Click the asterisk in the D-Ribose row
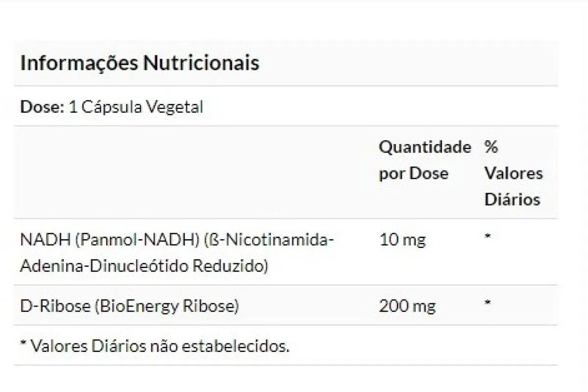Viewport: 588px width, 392px height. (x=488, y=303)
